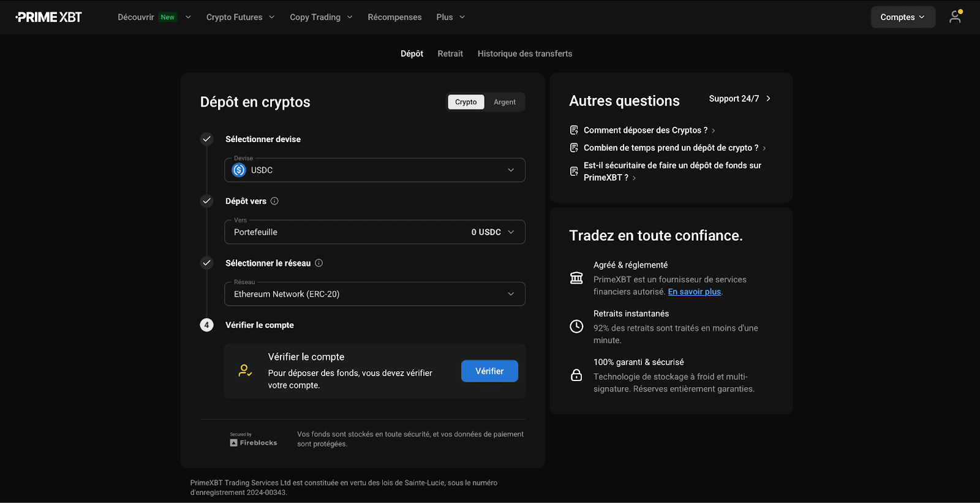Click checkmark icon beside Sélectionner le réseau
980x503 pixels.
tap(207, 263)
